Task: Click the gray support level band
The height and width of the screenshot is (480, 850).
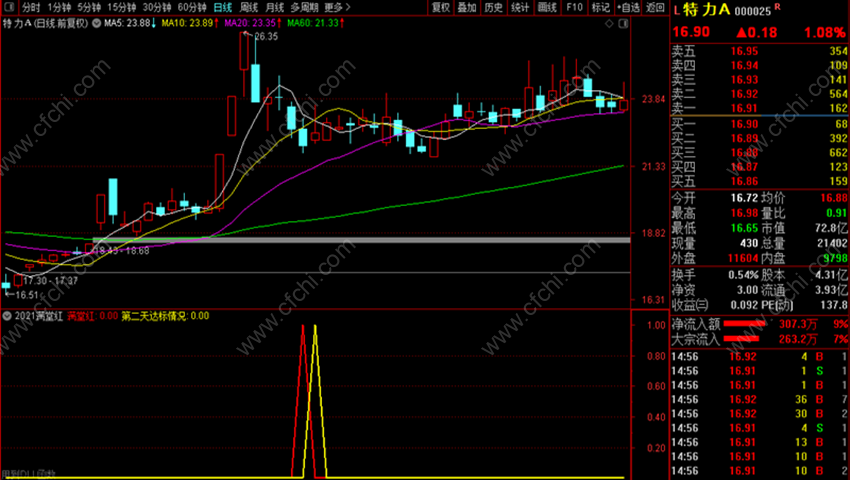Action: point(362,240)
